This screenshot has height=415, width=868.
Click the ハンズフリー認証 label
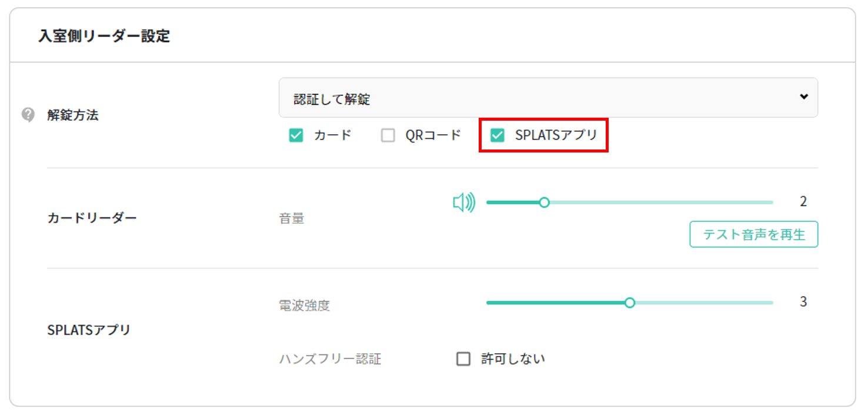[330, 359]
